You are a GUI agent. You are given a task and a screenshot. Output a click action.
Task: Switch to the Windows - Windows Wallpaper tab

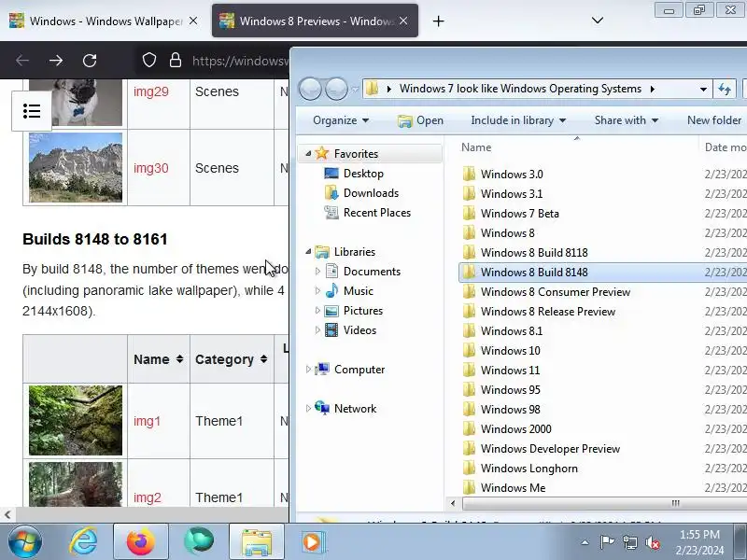click(x=104, y=21)
